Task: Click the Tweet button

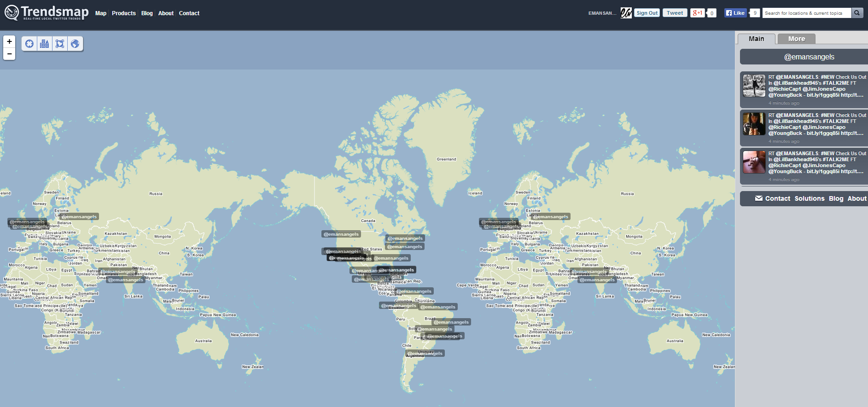Action: [x=675, y=13]
